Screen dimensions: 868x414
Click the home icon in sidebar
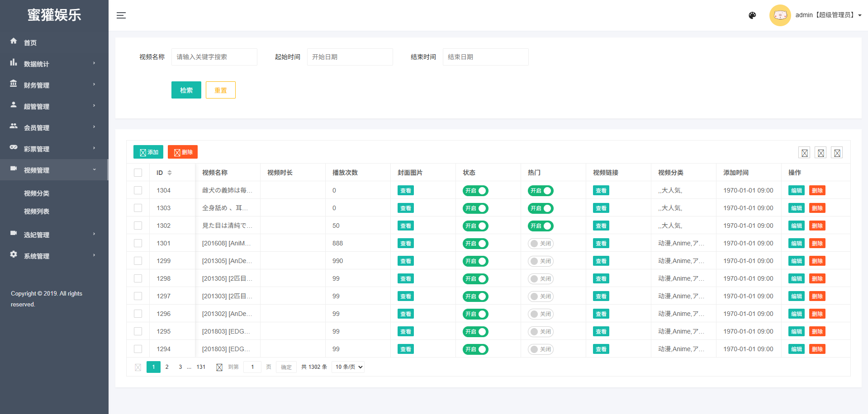[x=14, y=41]
